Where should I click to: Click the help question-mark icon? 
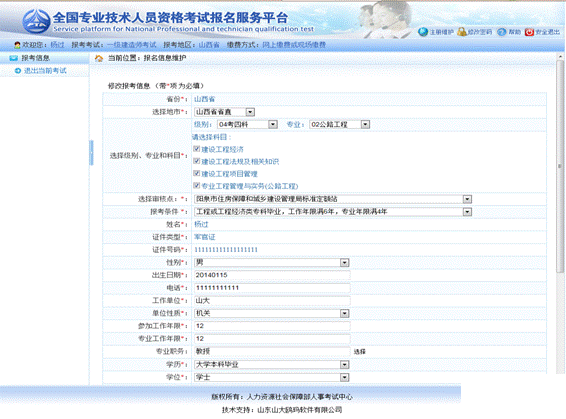tap(501, 32)
